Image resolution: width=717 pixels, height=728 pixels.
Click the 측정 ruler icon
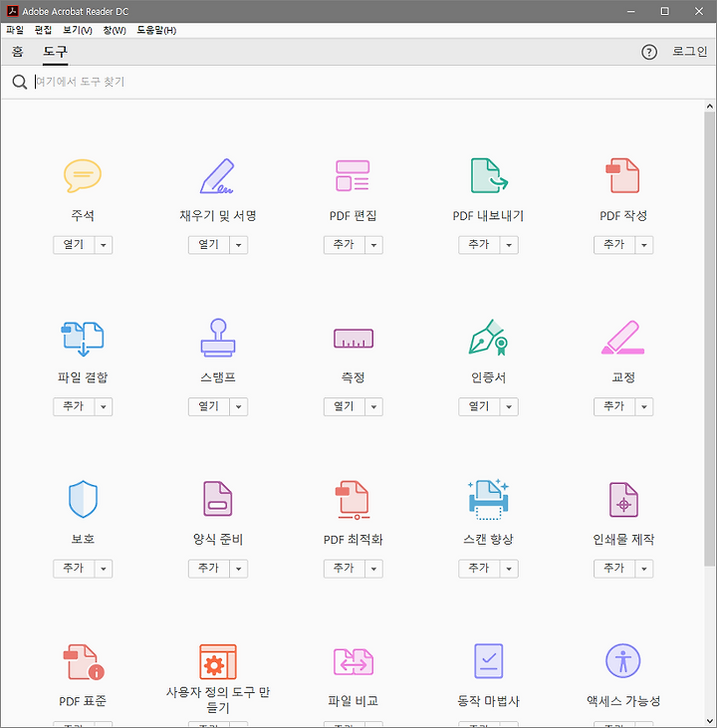[x=354, y=338]
